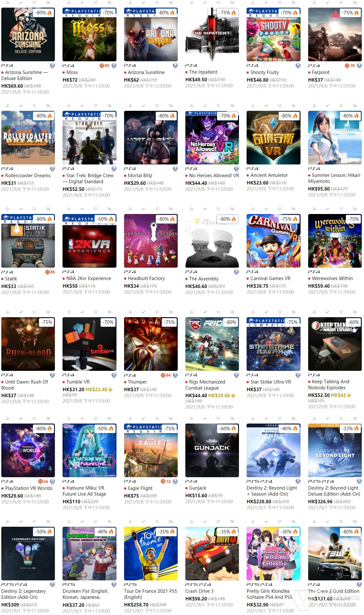Screen dimensions: 364x615
Task: Click the 72 score badge on Eagle Flight
Action: (166, 481)
